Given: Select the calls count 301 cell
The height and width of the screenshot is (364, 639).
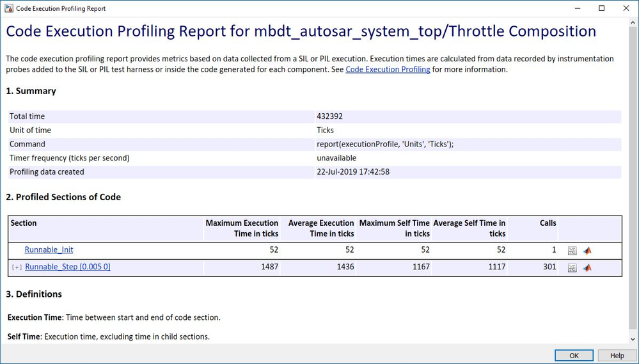Looking at the screenshot, I should point(549,267).
